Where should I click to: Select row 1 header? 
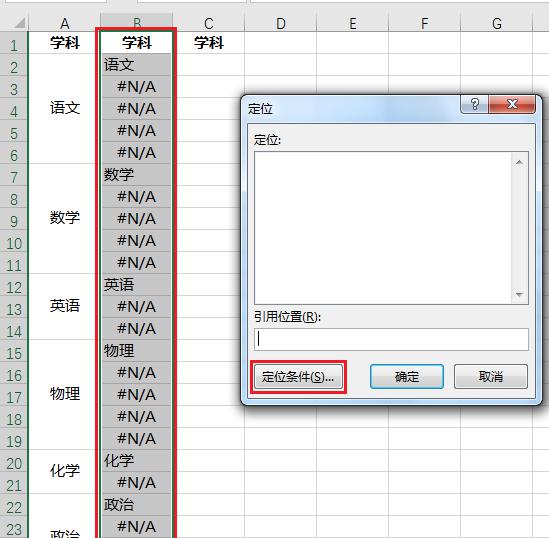pos(14,43)
